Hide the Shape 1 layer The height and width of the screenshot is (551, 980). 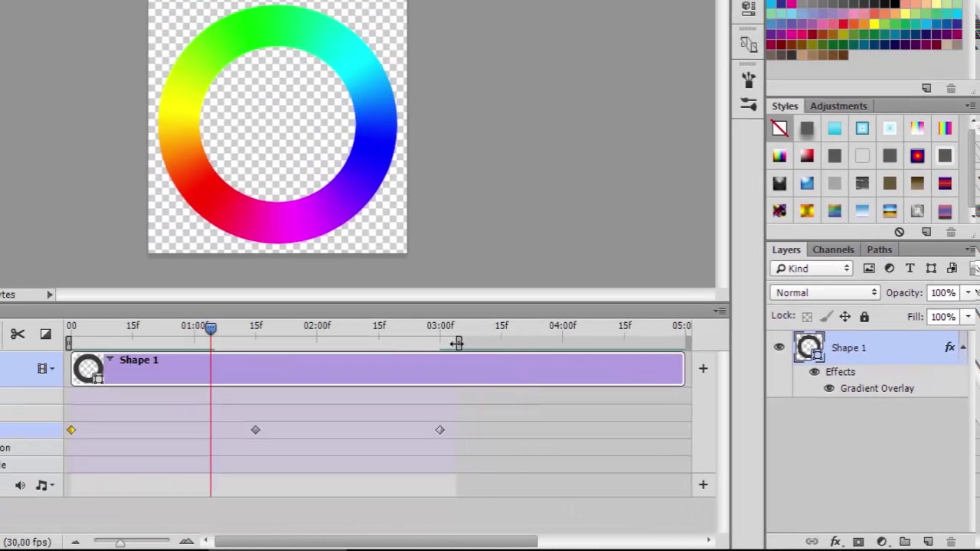(x=779, y=347)
